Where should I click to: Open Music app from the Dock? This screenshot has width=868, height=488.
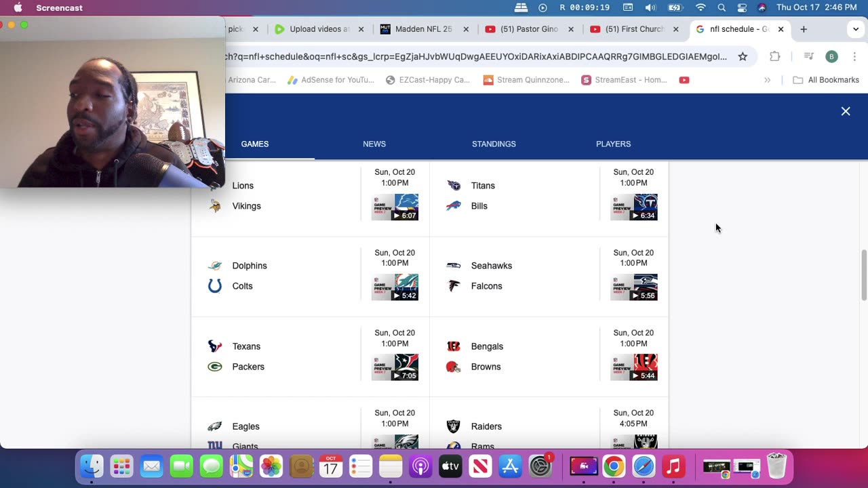coord(673,466)
